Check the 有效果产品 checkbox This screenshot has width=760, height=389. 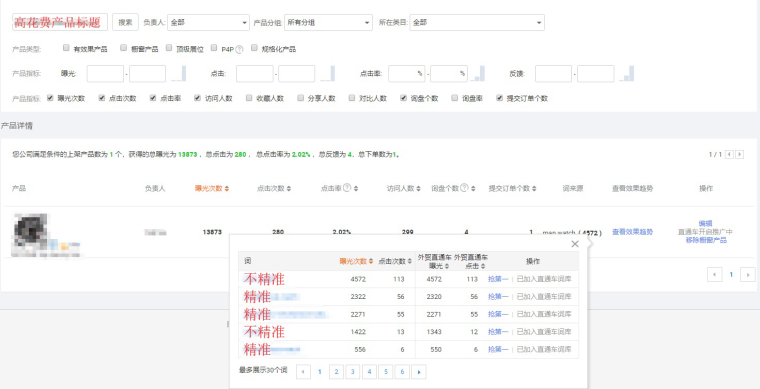[x=66, y=48]
